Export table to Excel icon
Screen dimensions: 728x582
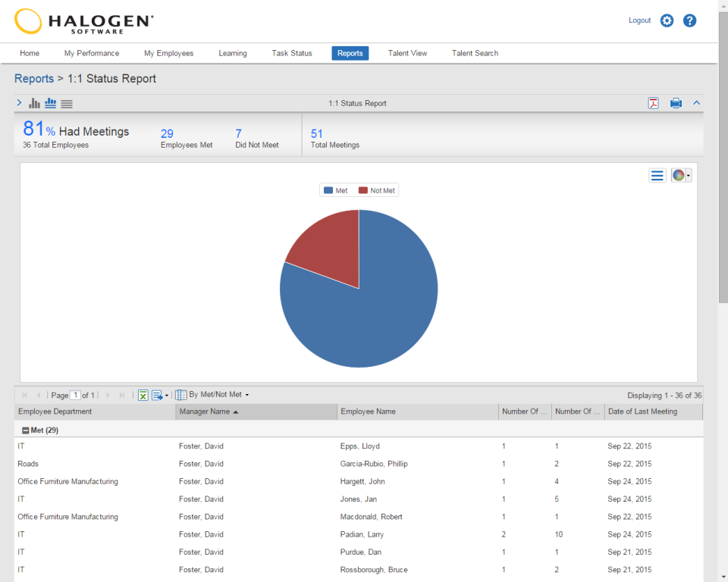tap(143, 396)
